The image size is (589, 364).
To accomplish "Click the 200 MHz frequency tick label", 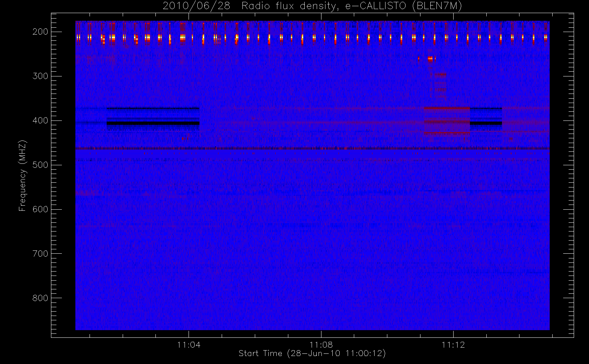I will (x=40, y=32).
